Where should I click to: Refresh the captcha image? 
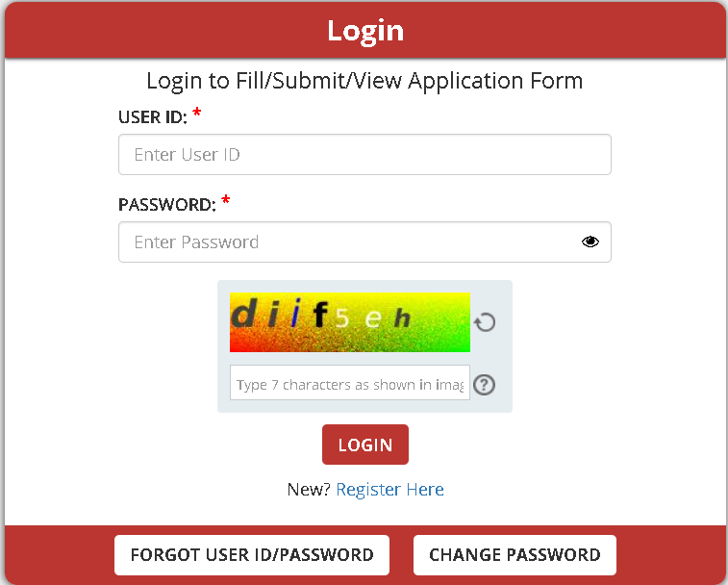pos(485,322)
